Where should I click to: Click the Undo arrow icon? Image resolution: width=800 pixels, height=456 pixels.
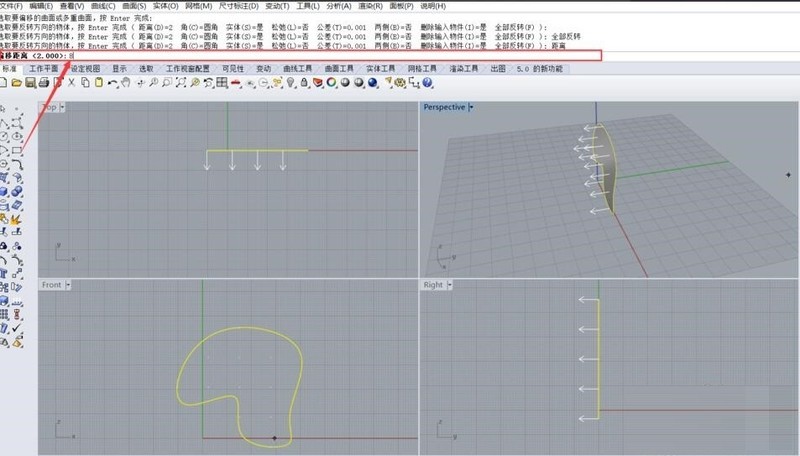point(113,83)
